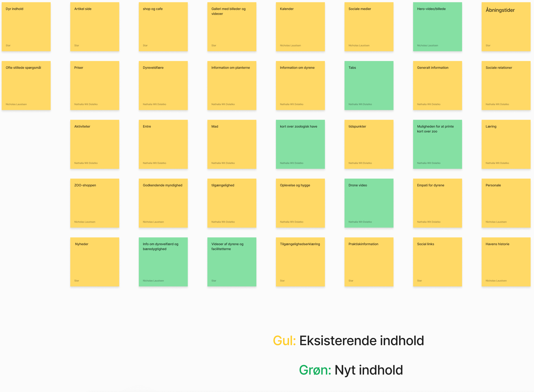This screenshot has height=392, width=534.
Task: Select the green 'Drone video' note
Action: (x=369, y=203)
